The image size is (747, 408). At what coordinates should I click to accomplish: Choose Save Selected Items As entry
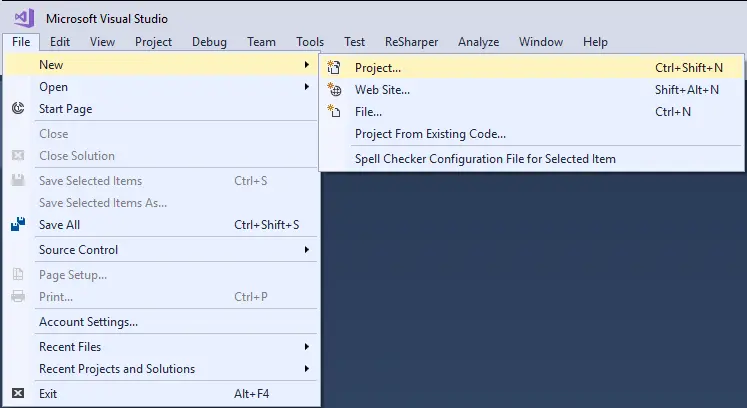pos(161,203)
